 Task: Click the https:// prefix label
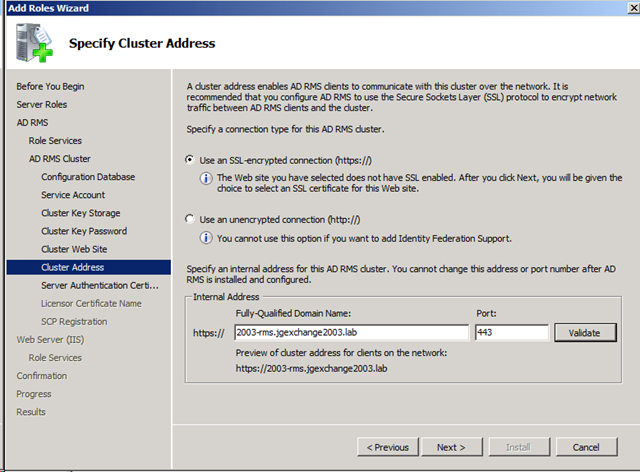coord(209,333)
